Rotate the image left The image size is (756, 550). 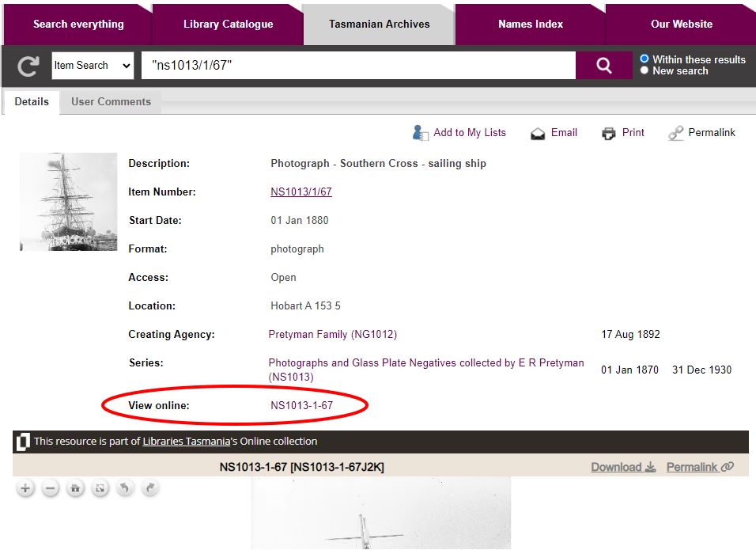click(x=125, y=488)
